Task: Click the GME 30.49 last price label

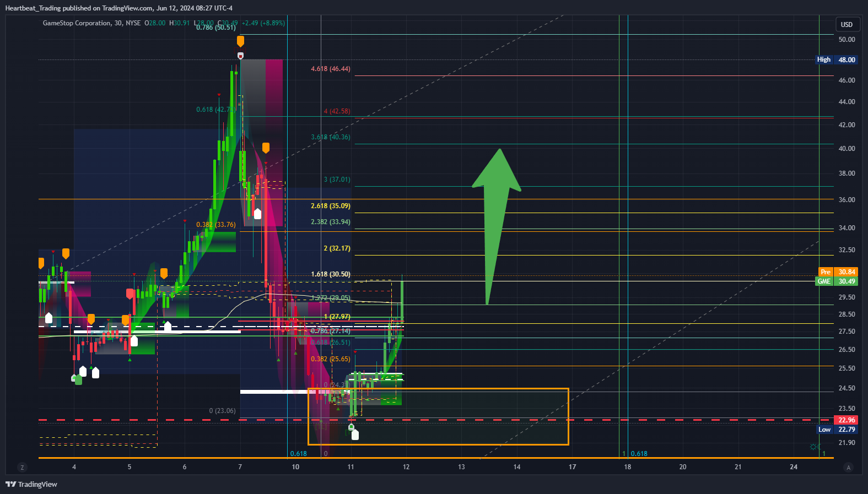Action: click(836, 281)
